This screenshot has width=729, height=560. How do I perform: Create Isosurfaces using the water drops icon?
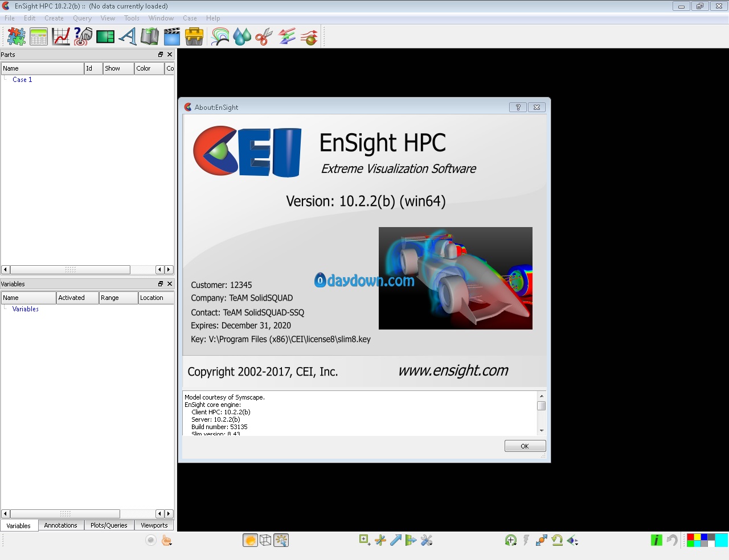click(242, 36)
